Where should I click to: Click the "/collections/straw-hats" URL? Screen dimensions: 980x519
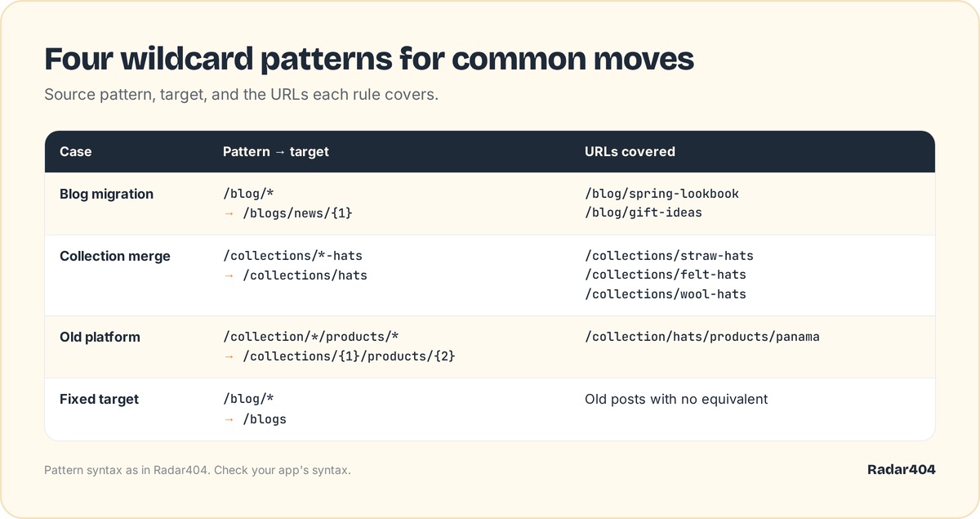click(x=669, y=256)
